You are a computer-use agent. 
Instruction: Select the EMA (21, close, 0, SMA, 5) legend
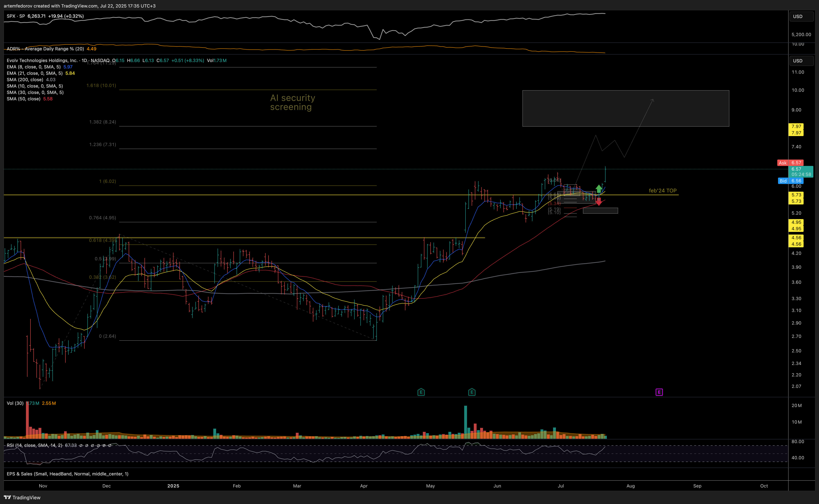point(35,73)
